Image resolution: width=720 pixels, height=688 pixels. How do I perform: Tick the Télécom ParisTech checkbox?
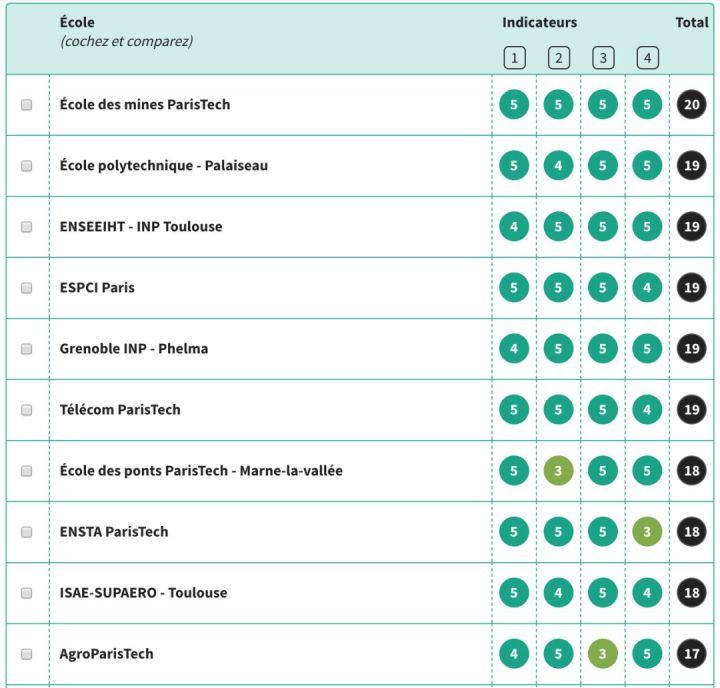click(x=27, y=410)
